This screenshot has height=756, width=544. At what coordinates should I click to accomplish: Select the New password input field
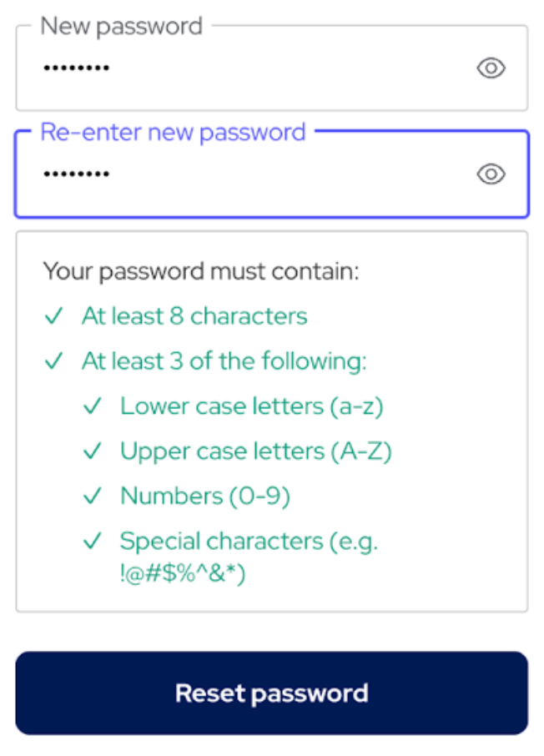pyautogui.click(x=250, y=68)
